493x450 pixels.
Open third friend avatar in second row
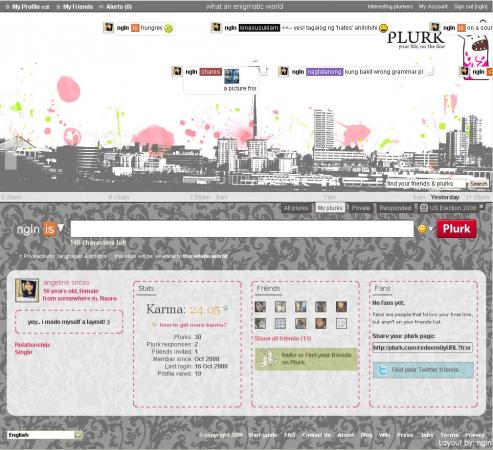click(301, 323)
